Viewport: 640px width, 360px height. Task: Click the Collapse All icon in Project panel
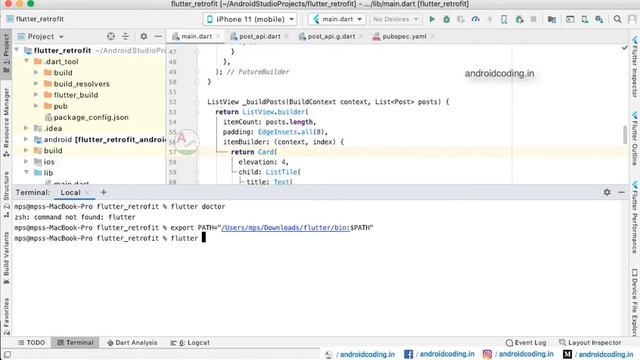tap(125, 36)
